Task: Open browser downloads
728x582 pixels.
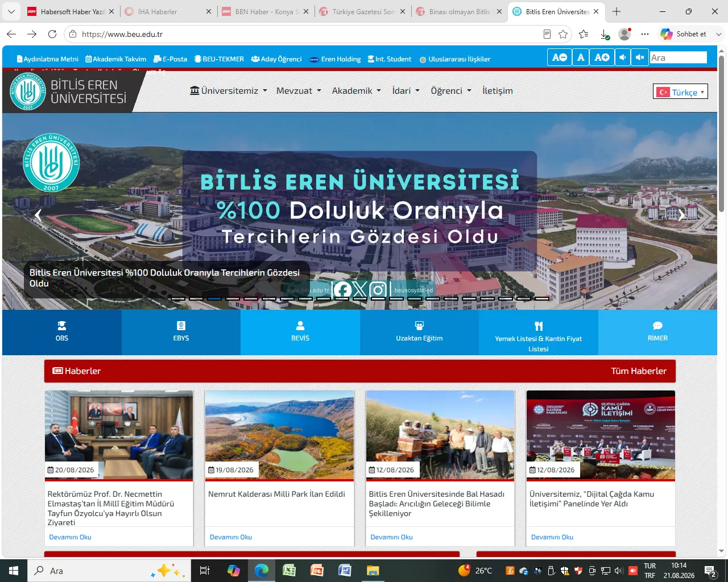Action: 605,34
